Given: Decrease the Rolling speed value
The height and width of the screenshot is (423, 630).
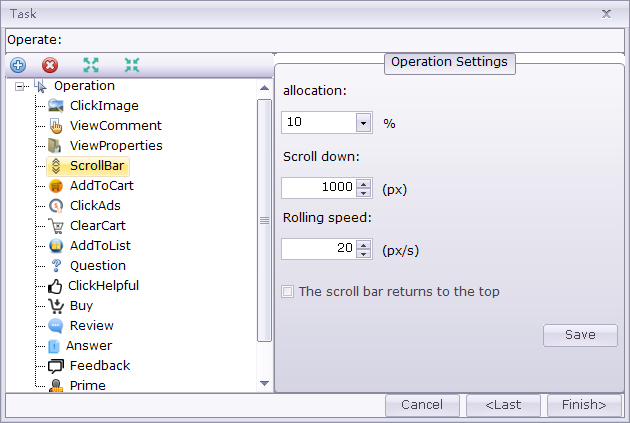Looking at the screenshot, I should pos(364,254).
